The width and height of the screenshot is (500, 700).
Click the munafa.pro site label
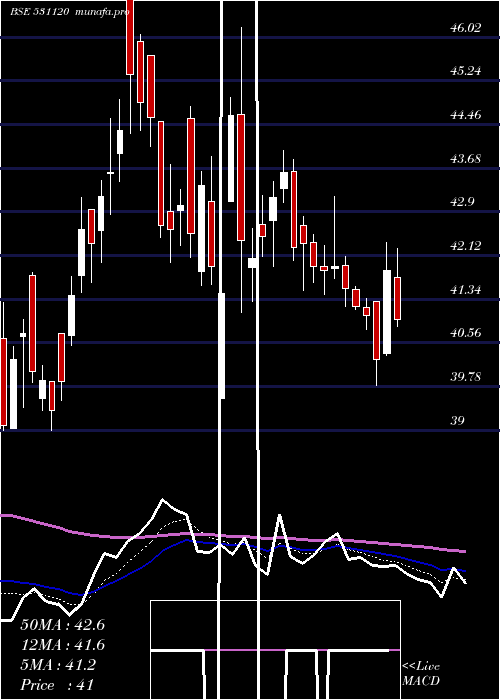coord(102,12)
